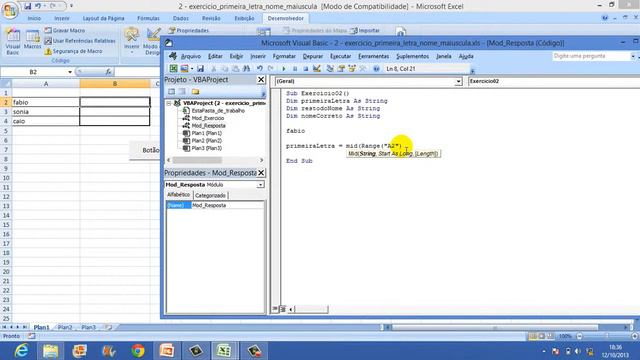Click the Excel Office button

coord(10,10)
